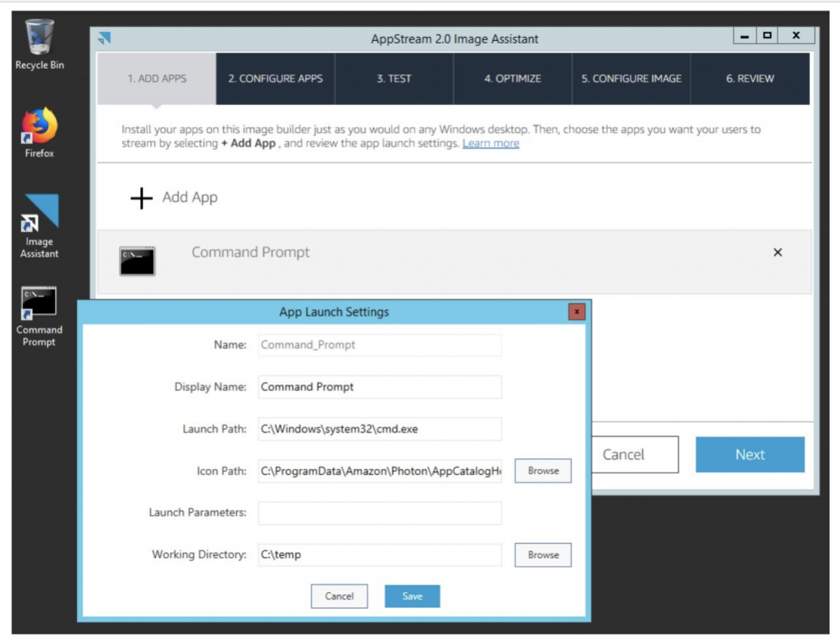Click the Add App label

[189, 198]
